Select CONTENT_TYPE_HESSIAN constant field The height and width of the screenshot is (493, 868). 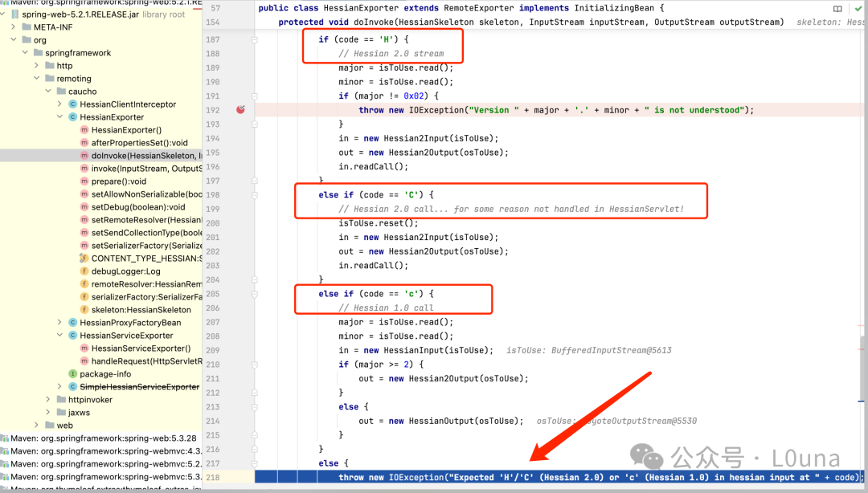(147, 259)
